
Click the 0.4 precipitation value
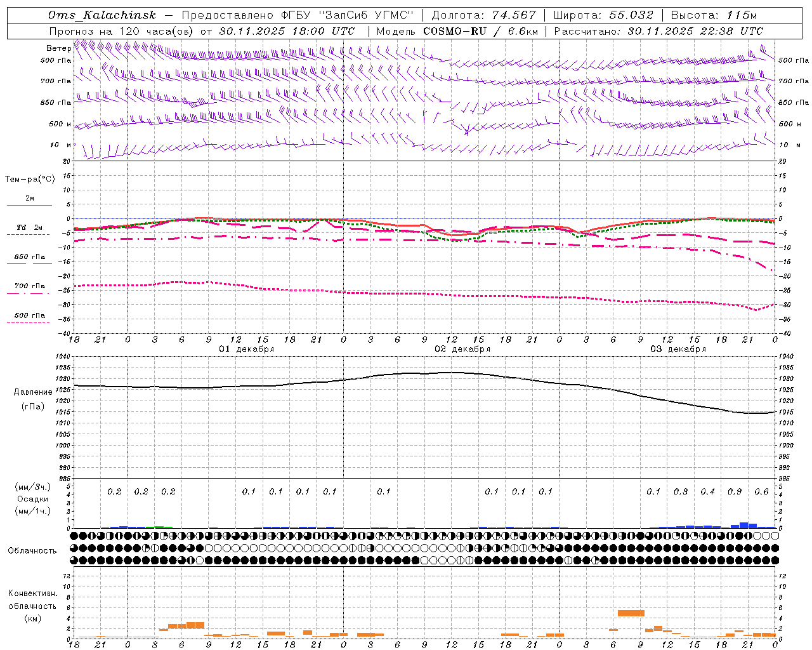click(707, 492)
